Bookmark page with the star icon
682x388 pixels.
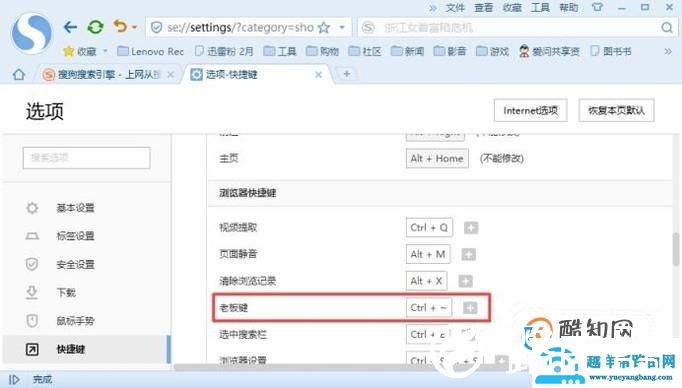pyautogui.click(x=324, y=28)
